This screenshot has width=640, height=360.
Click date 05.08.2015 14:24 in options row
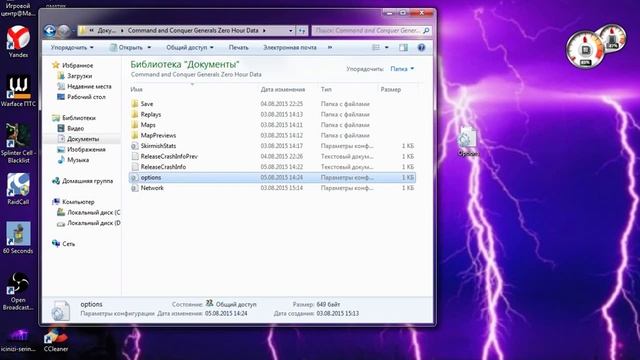tap(282, 178)
